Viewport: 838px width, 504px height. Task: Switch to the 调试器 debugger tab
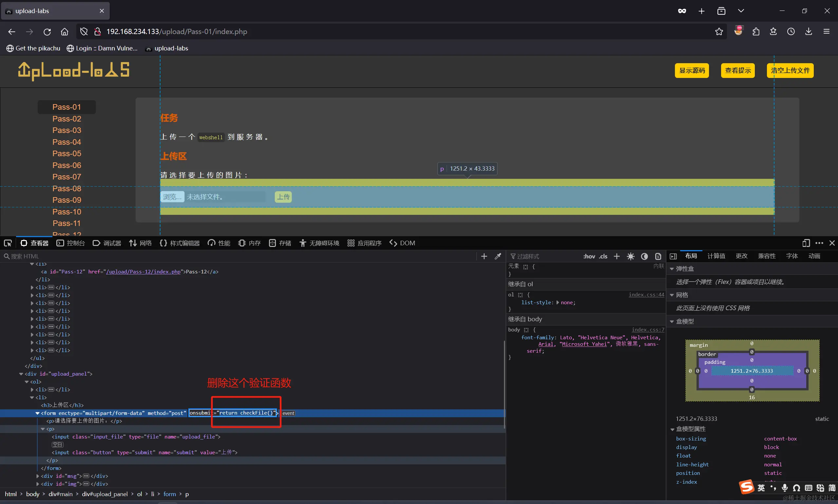107,243
